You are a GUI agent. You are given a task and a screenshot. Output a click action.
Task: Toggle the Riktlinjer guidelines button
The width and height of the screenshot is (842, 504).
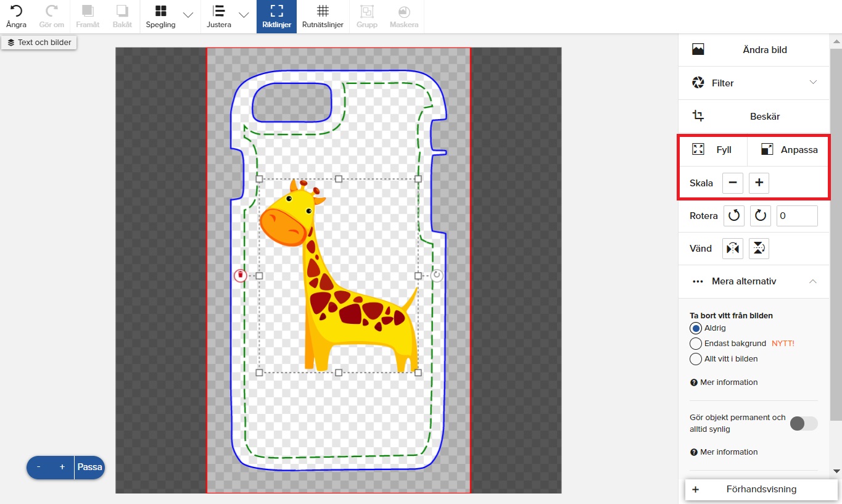[276, 17]
